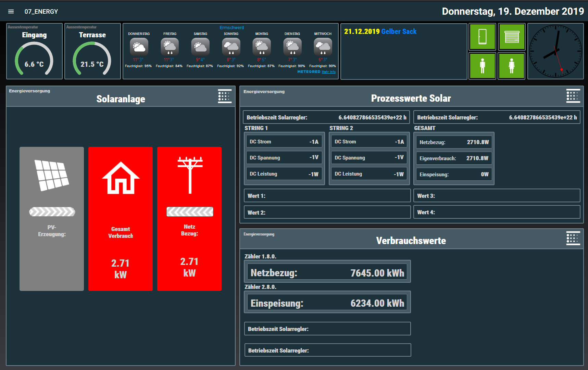Click String 2 DC Spannung field
Screen dimensions: 588x370
[x=369, y=157]
